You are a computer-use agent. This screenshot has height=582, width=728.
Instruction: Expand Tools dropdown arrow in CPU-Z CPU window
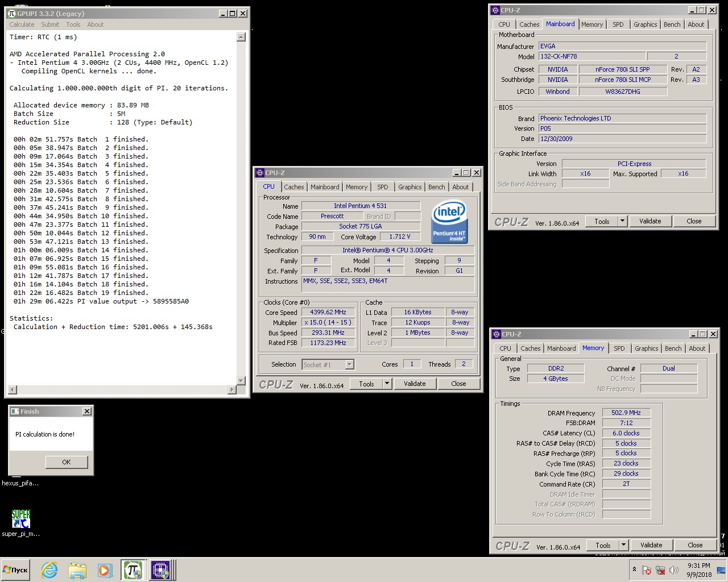click(x=387, y=384)
